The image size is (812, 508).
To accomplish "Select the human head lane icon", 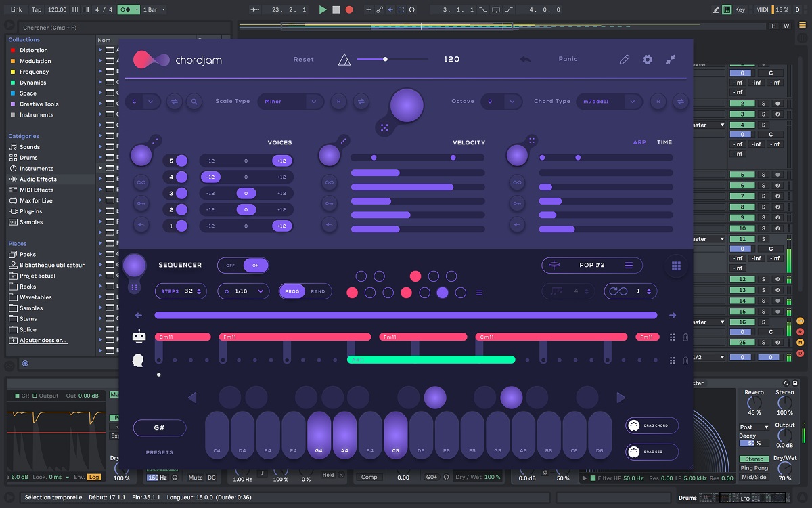I will (138, 360).
